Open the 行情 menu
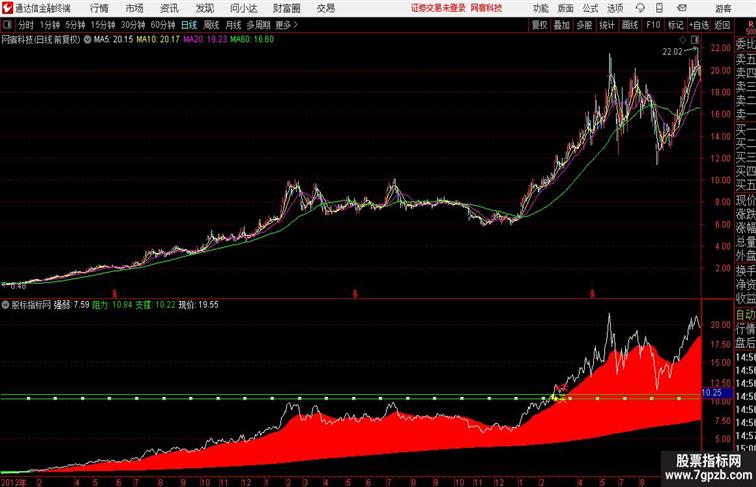Screen dimensions: 756x487 [x=99, y=8]
